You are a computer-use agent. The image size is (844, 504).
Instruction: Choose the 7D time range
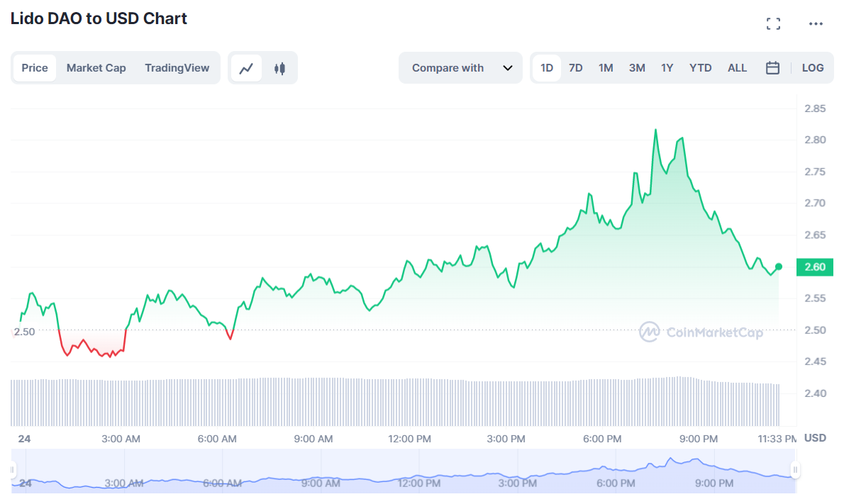point(575,68)
